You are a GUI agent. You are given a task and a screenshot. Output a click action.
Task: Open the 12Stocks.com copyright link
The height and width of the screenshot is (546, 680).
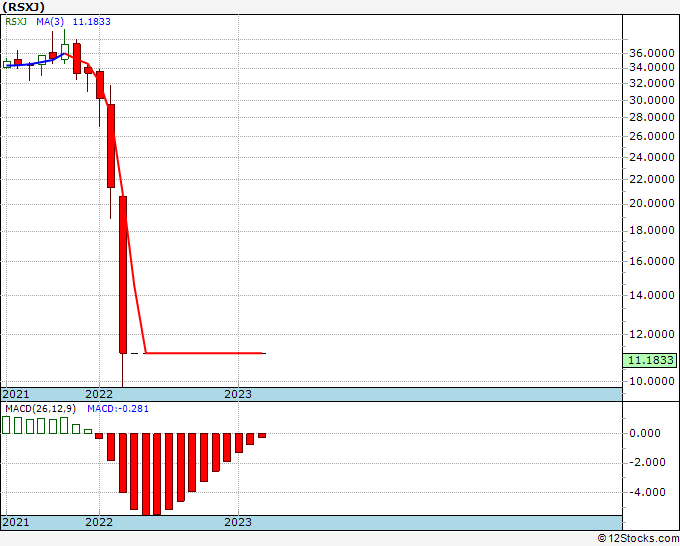point(638,538)
